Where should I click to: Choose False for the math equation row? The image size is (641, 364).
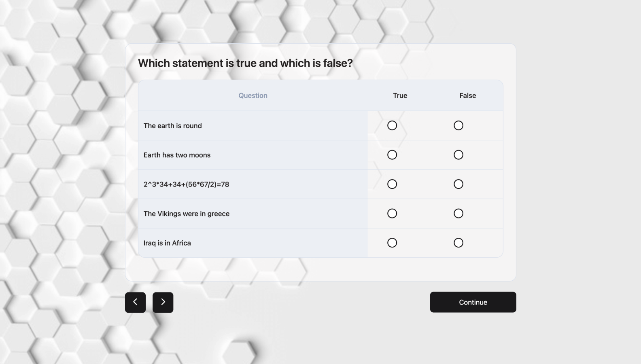coord(458,184)
